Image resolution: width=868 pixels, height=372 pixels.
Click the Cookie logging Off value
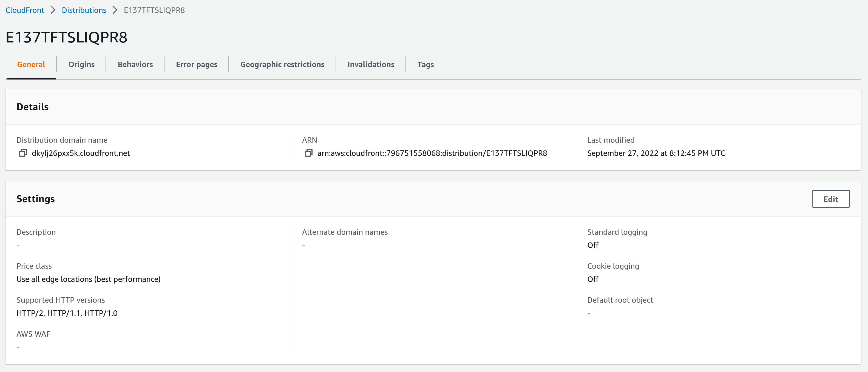593,279
